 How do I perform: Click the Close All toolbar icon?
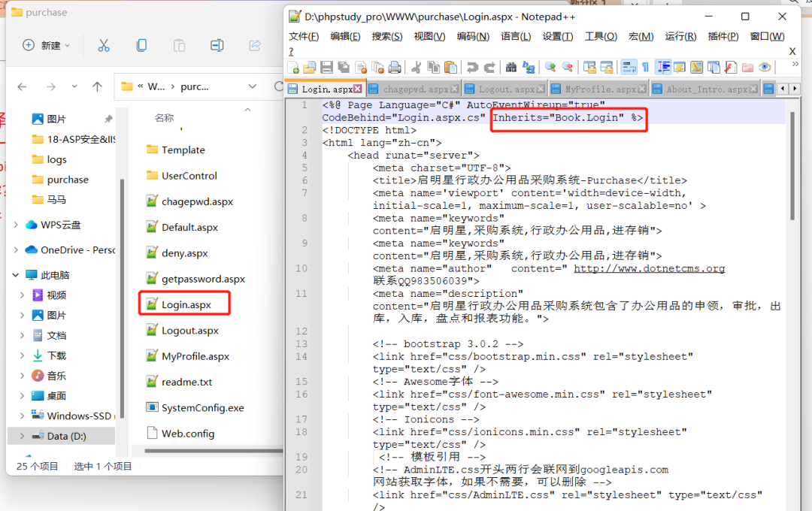378,68
